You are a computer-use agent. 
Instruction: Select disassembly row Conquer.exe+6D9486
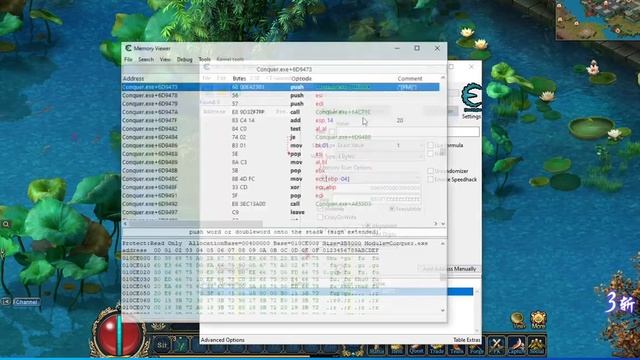point(280,145)
